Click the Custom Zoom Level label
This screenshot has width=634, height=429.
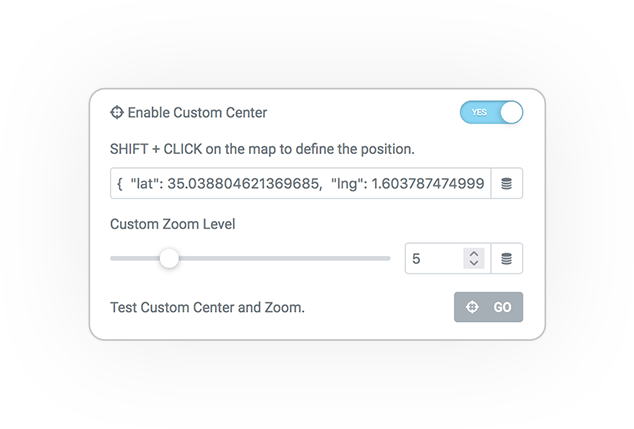point(173,224)
